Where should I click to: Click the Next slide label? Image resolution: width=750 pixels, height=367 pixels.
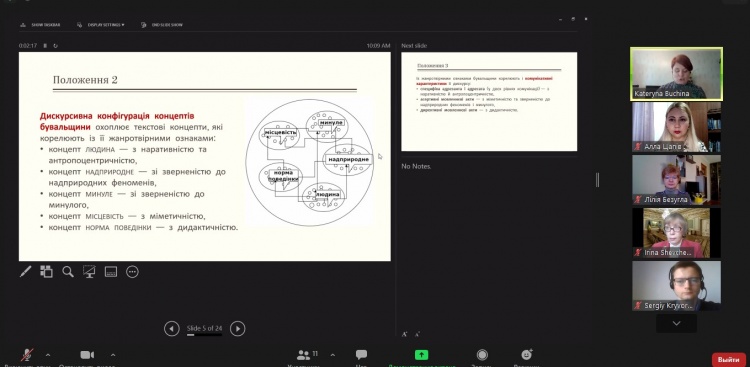pyautogui.click(x=414, y=46)
